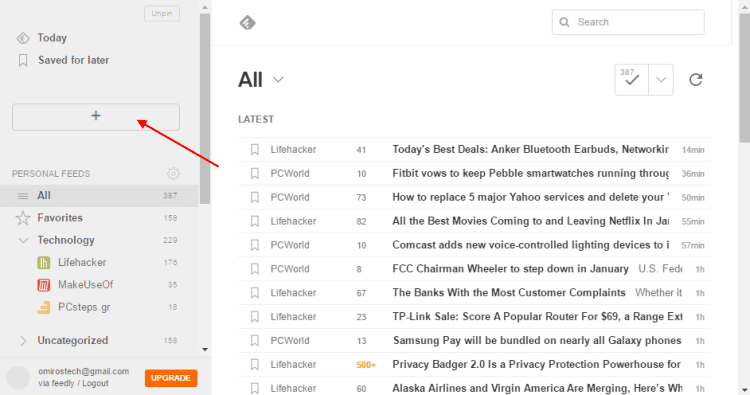
Task: Click the Saved for later bookmark icon
Action: (22, 60)
